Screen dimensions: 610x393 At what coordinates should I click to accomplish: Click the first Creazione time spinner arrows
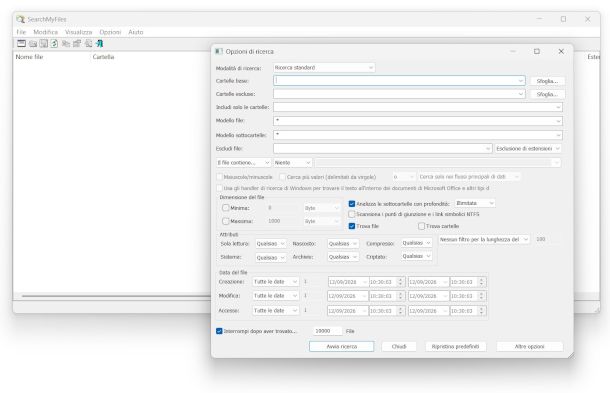[400, 282]
